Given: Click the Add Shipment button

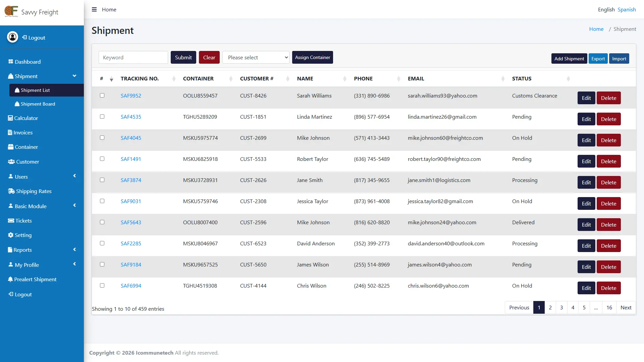Looking at the screenshot, I should click(569, 59).
